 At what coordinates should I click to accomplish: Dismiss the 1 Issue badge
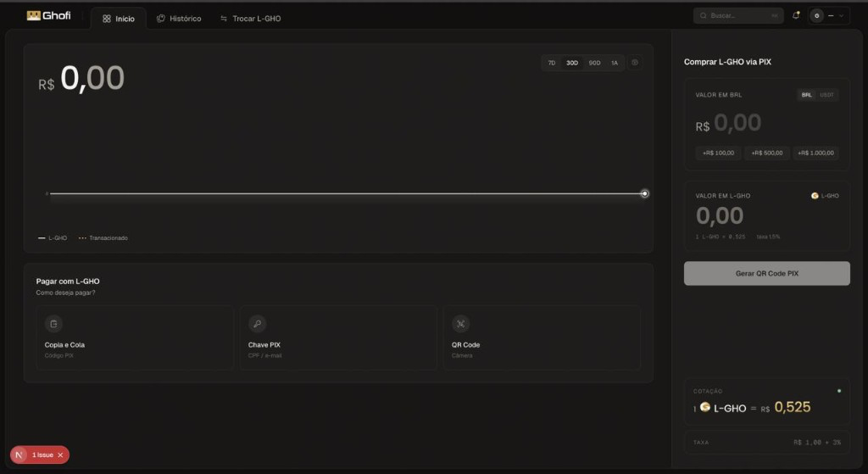tap(60, 455)
